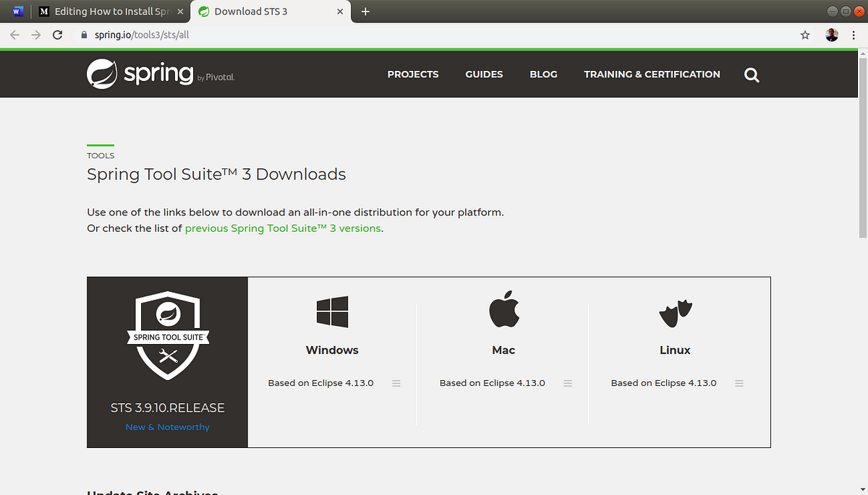Open the GUIDES menu item

pyautogui.click(x=484, y=74)
